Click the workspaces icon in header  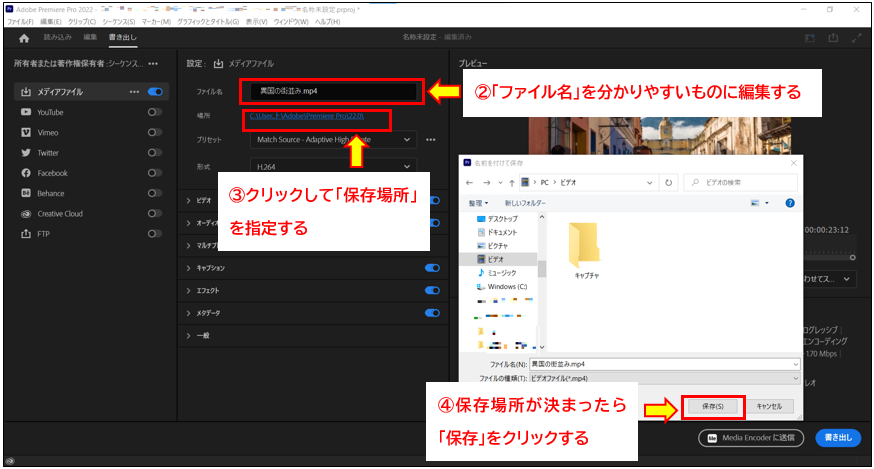point(810,38)
